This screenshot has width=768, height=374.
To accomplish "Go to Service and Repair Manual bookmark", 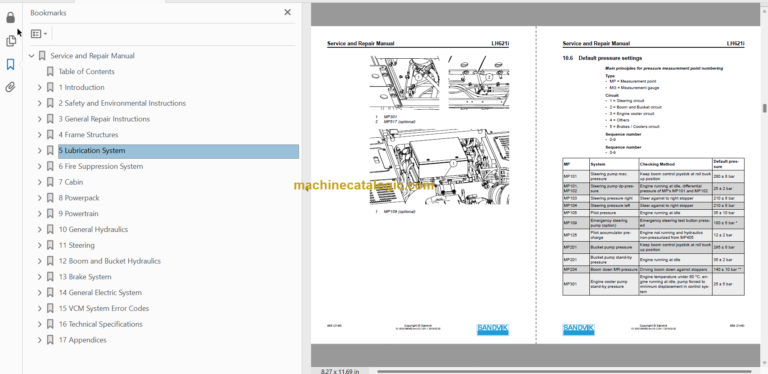I will 92,56.
